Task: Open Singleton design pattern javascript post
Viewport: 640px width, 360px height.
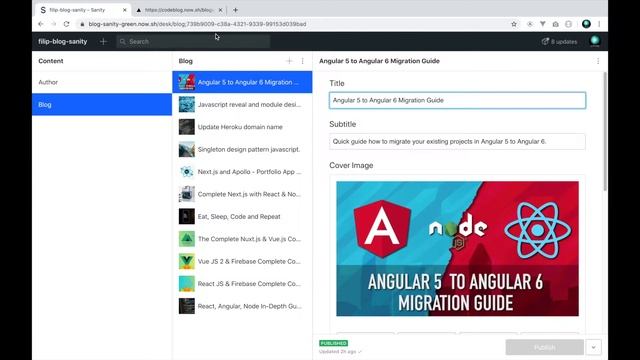Action: tap(242, 149)
